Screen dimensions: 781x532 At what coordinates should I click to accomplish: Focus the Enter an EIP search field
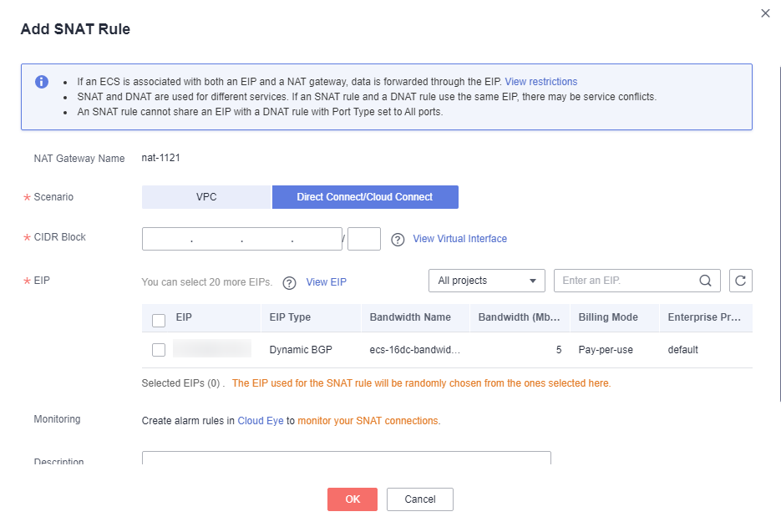[627, 281]
